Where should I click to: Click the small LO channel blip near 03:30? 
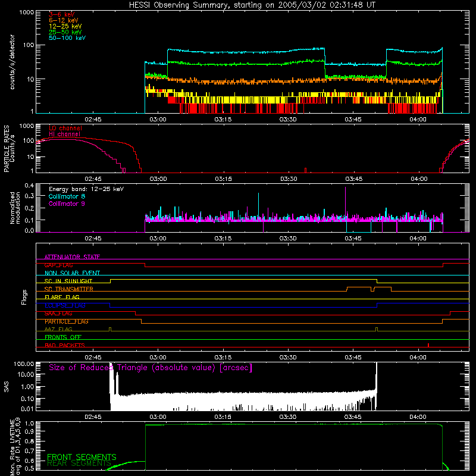coord(305,170)
